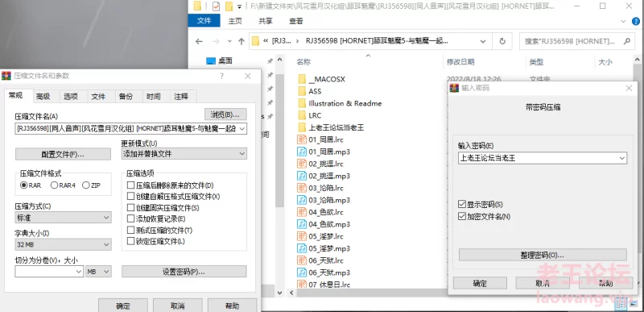Enable 锁定压缩文件 option
Image resolution: width=644 pixels, height=312 pixels.
pos(130,241)
